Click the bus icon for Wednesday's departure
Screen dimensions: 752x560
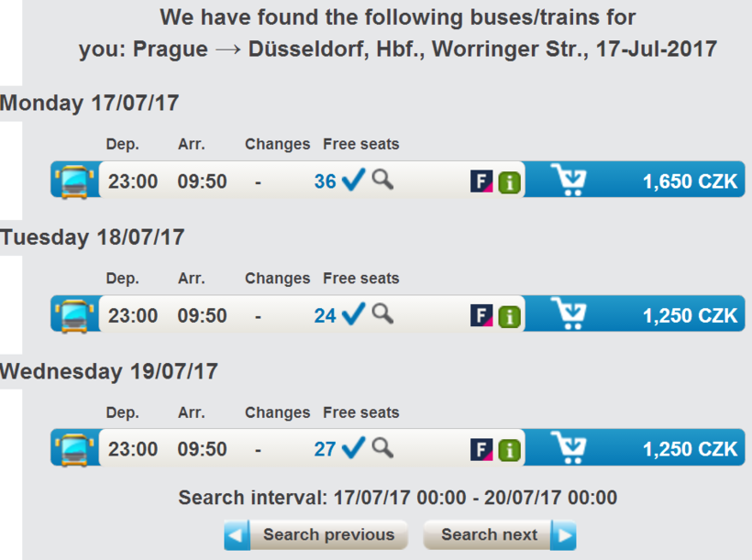coord(74,448)
